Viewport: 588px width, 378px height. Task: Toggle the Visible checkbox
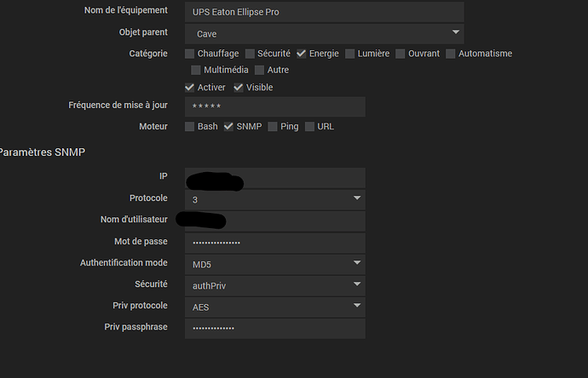239,88
